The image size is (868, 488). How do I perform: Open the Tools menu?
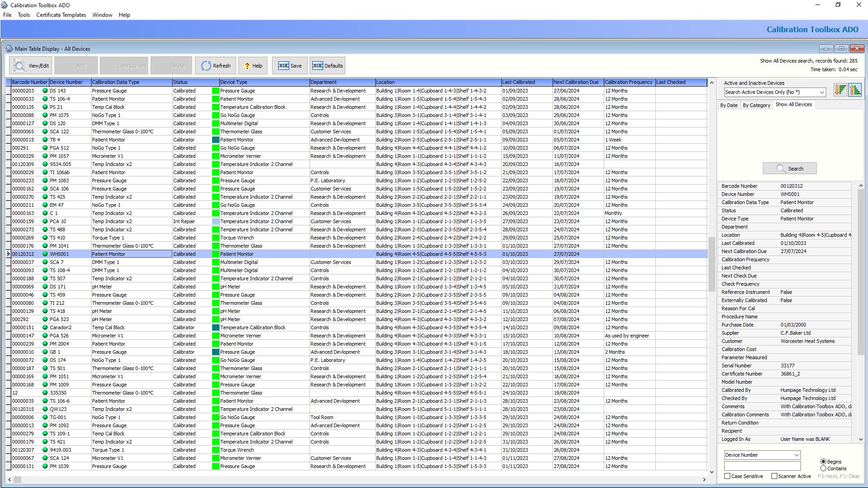pyautogui.click(x=24, y=15)
